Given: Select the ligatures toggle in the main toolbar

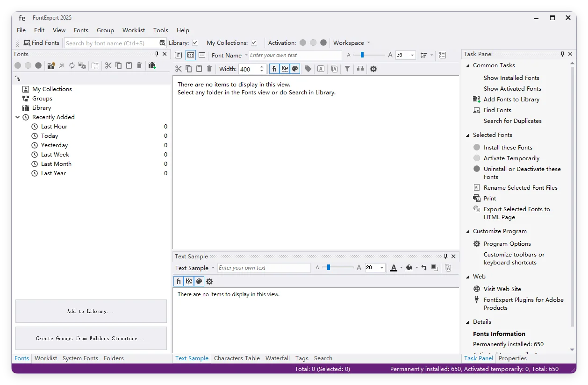Looking at the screenshot, I should click(274, 69).
